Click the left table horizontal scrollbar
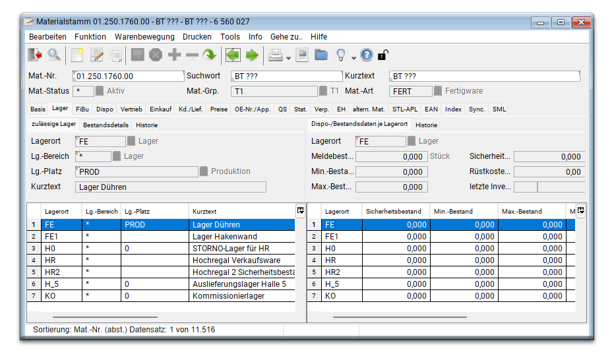614x364 pixels. 105,317
